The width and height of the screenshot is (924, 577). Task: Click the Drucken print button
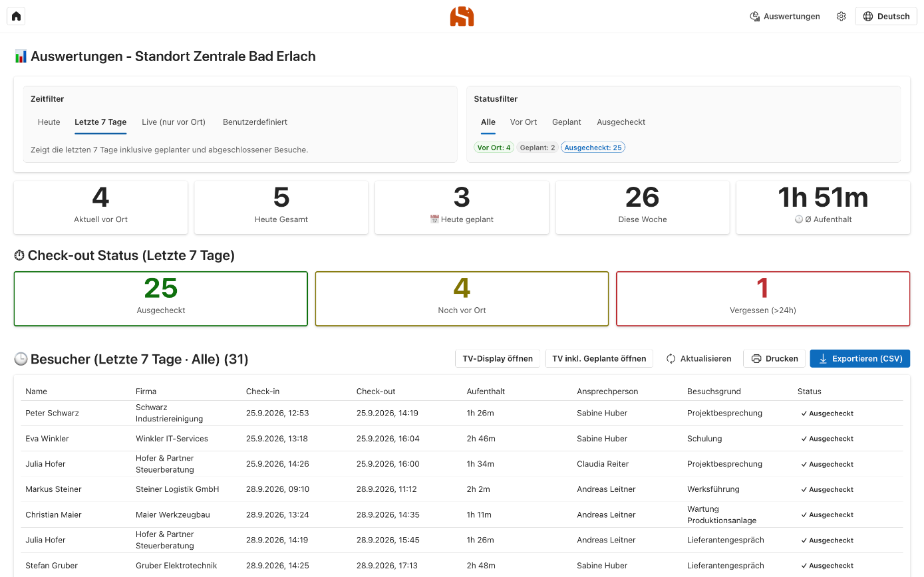coord(774,358)
